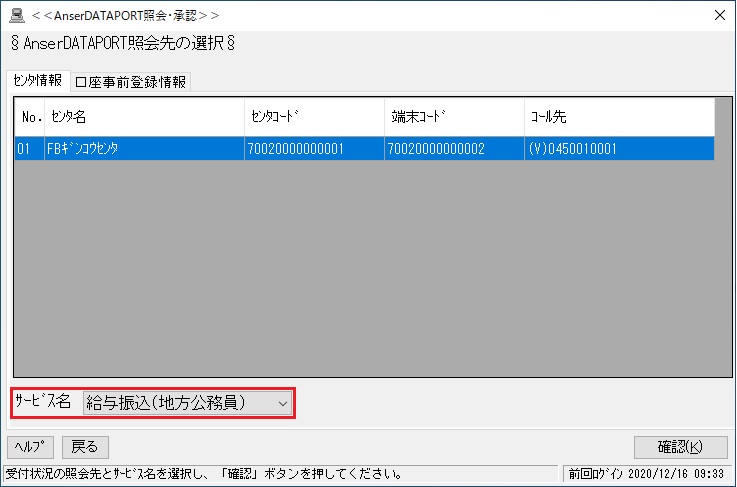Click the status bar instruction message
737x487 pixels.
[203, 473]
